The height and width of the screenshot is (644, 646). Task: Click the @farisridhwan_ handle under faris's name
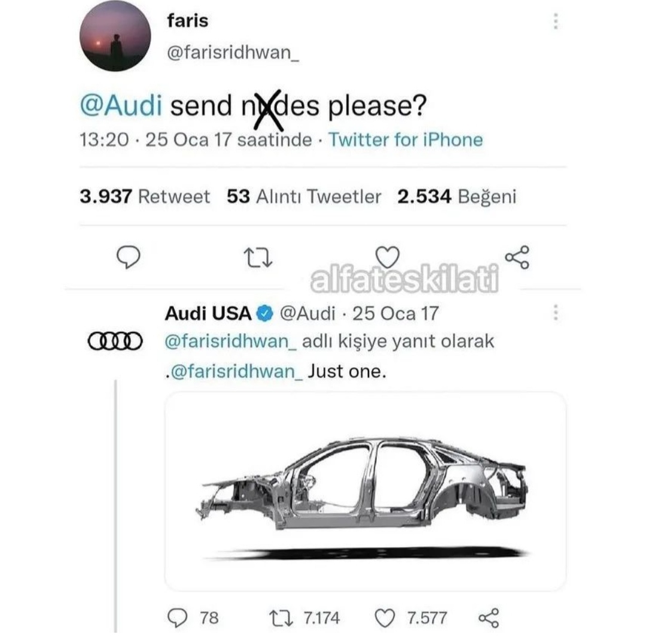click(x=232, y=53)
